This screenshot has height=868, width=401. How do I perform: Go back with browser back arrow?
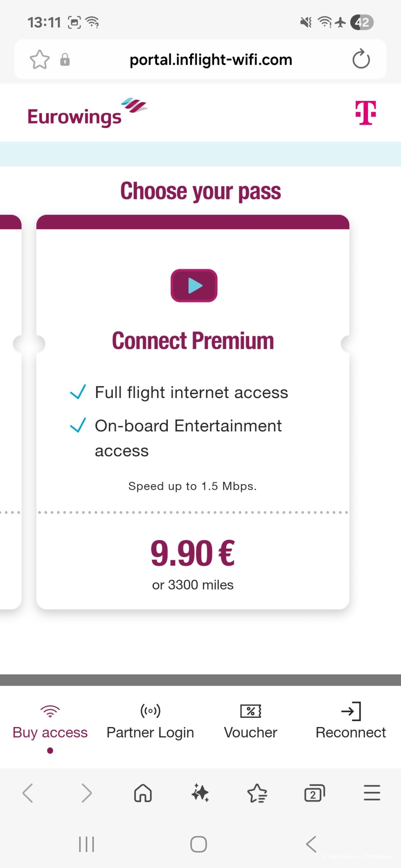(x=28, y=793)
